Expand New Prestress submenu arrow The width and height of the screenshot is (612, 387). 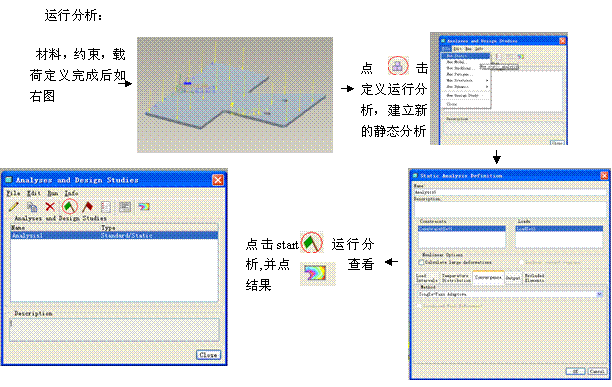point(487,80)
